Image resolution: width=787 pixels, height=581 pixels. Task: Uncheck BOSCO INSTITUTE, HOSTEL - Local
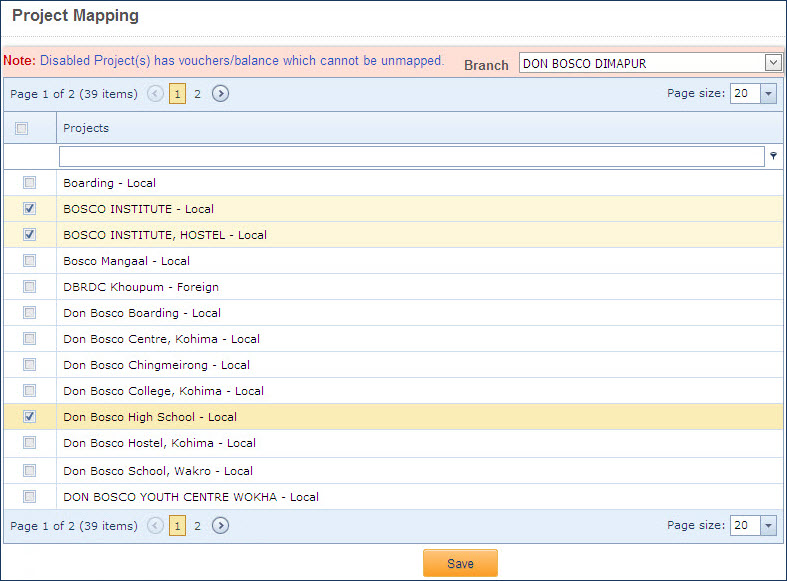30,234
